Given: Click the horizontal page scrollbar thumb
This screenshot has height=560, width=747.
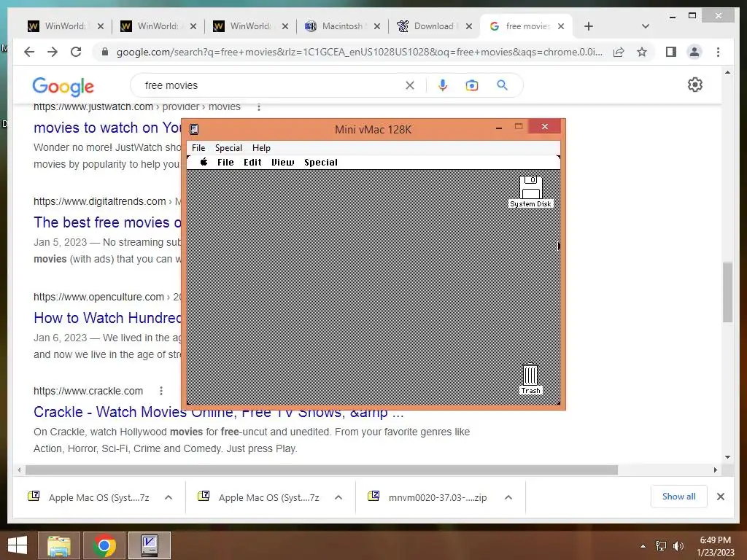Looking at the screenshot, I should coord(322,470).
